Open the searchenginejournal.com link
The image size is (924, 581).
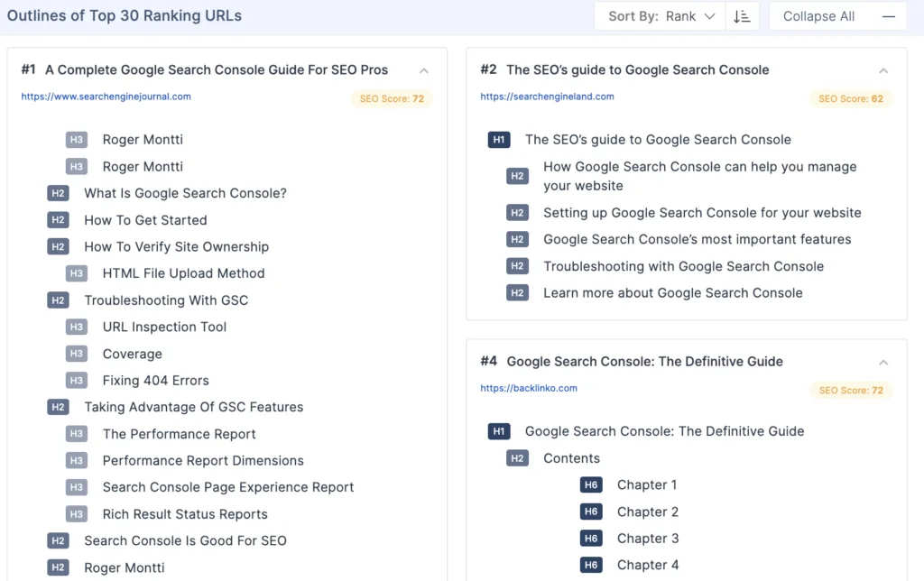[106, 97]
